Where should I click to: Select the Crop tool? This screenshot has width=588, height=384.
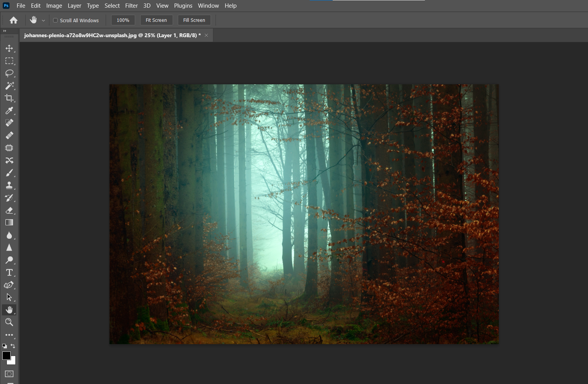(9, 98)
